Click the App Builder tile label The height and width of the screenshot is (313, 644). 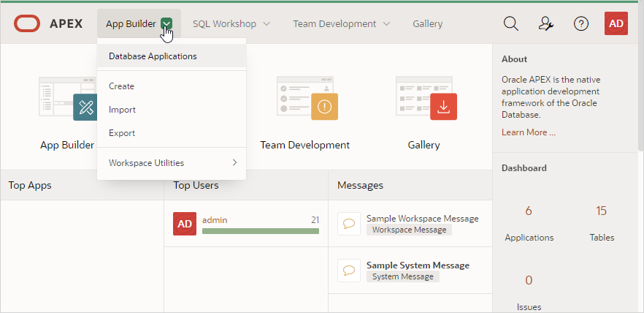tap(67, 145)
